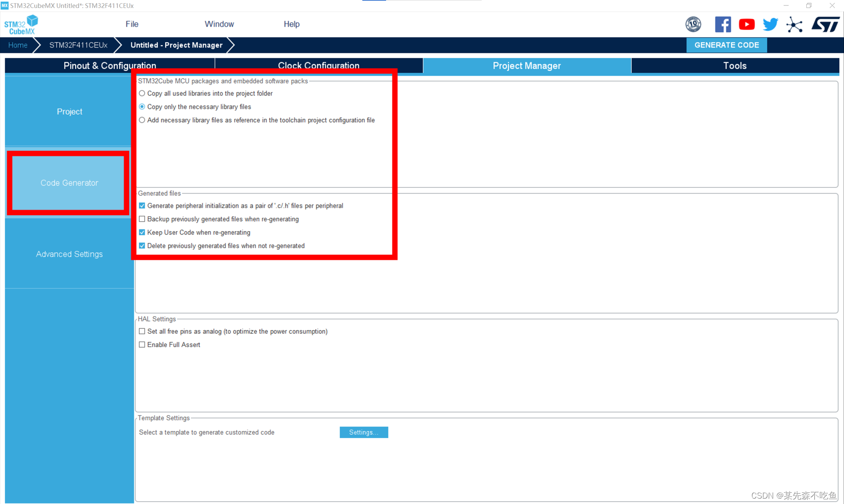Switch to the Tools tab
This screenshot has height=504, width=844.
point(735,66)
